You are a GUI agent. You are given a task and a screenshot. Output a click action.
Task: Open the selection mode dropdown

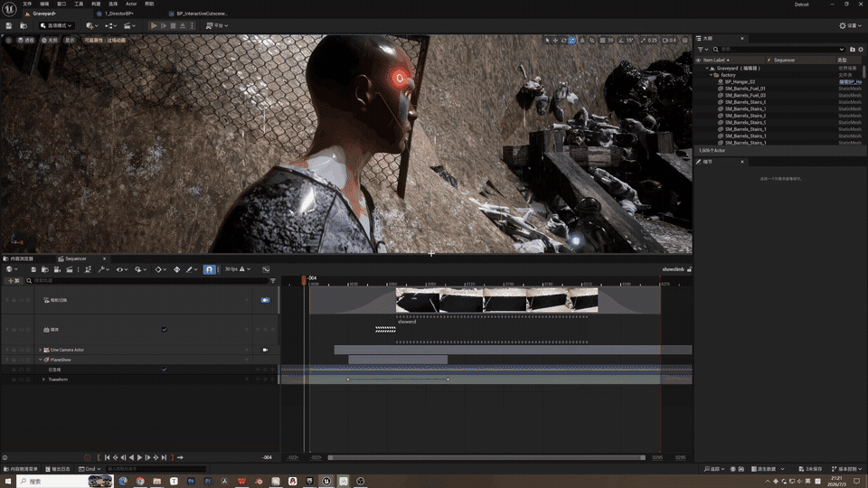56,25
